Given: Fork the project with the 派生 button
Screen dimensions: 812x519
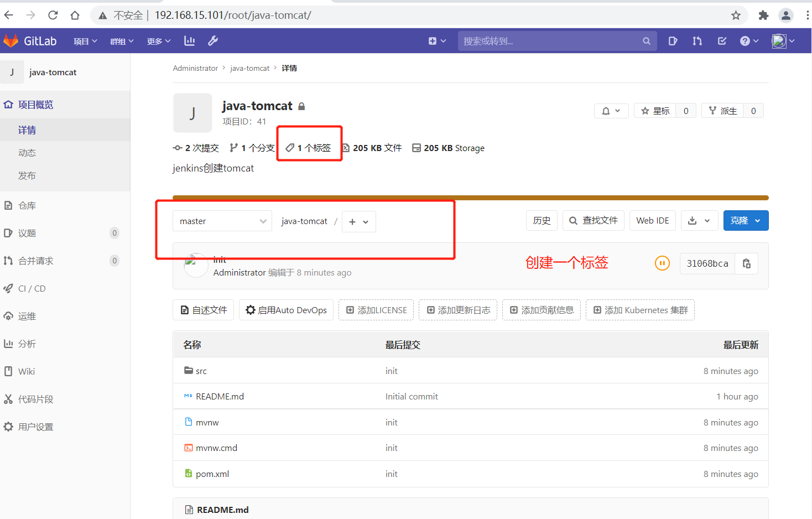Looking at the screenshot, I should pos(722,111).
